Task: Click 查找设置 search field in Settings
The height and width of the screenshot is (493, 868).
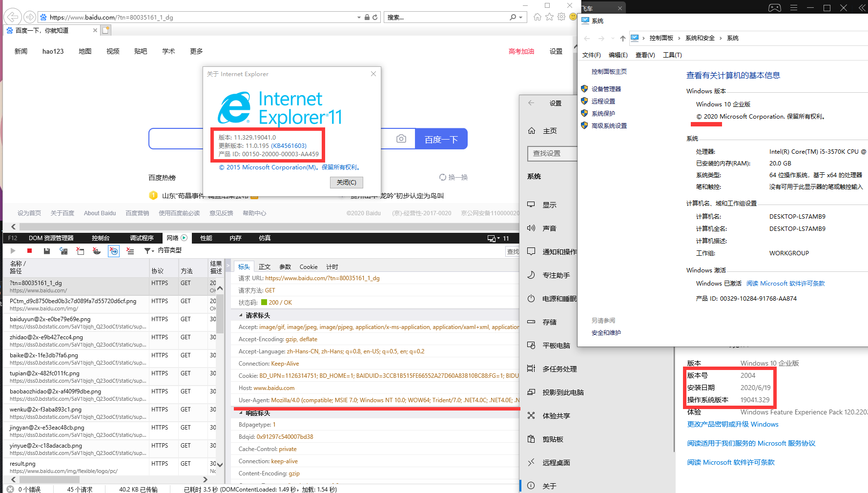Action: coord(552,153)
